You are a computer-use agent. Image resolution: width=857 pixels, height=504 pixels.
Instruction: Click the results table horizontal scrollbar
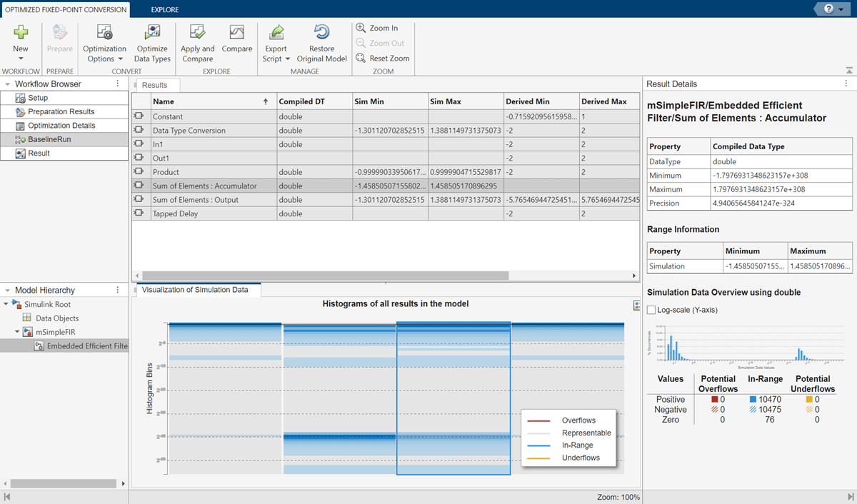click(x=325, y=276)
